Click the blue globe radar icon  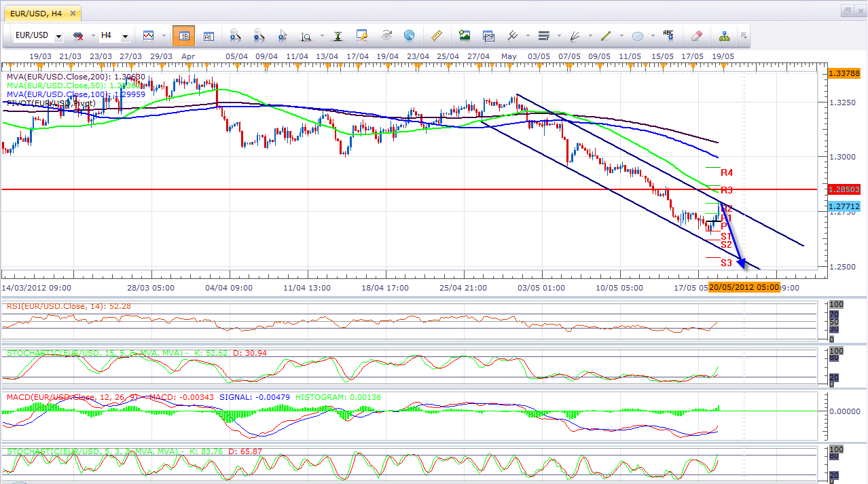409,35
